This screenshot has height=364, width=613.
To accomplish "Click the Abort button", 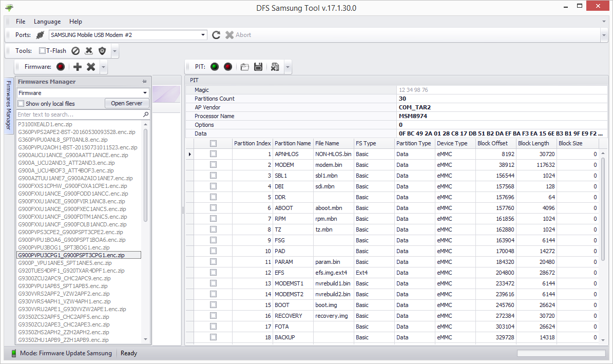I will point(239,35).
